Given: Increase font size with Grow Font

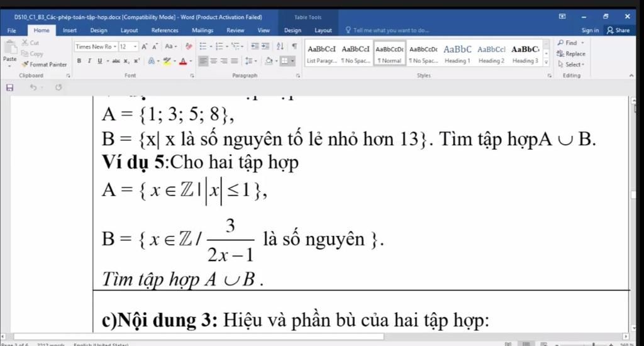Looking at the screenshot, I should [x=145, y=47].
